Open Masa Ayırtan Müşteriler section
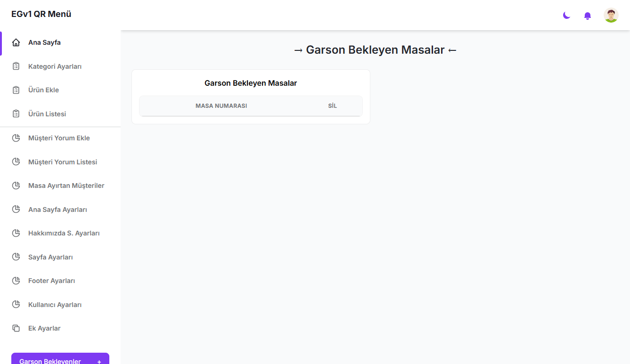This screenshot has width=630, height=364. (66, 186)
